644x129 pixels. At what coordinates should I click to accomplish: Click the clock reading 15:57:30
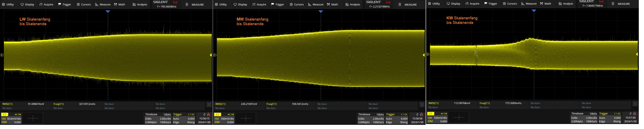click(630, 118)
